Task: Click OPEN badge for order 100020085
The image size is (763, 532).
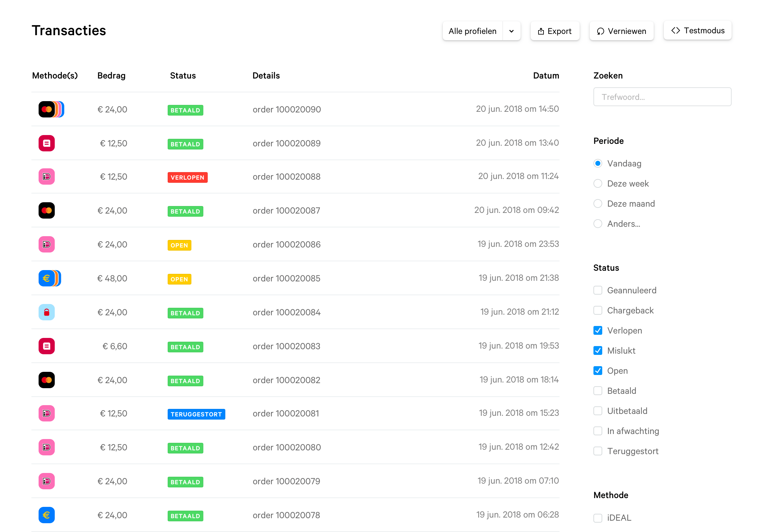Action: (x=179, y=279)
